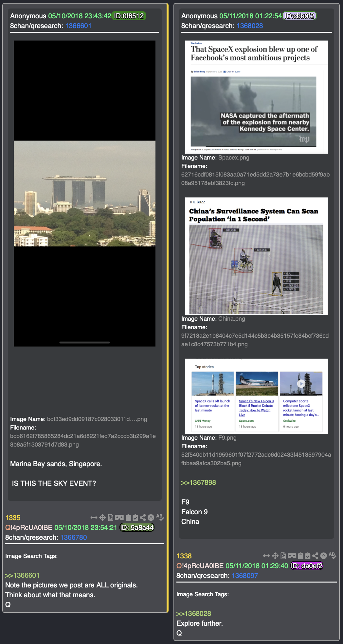Click text 'Think about what that means.'

click(x=50, y=595)
